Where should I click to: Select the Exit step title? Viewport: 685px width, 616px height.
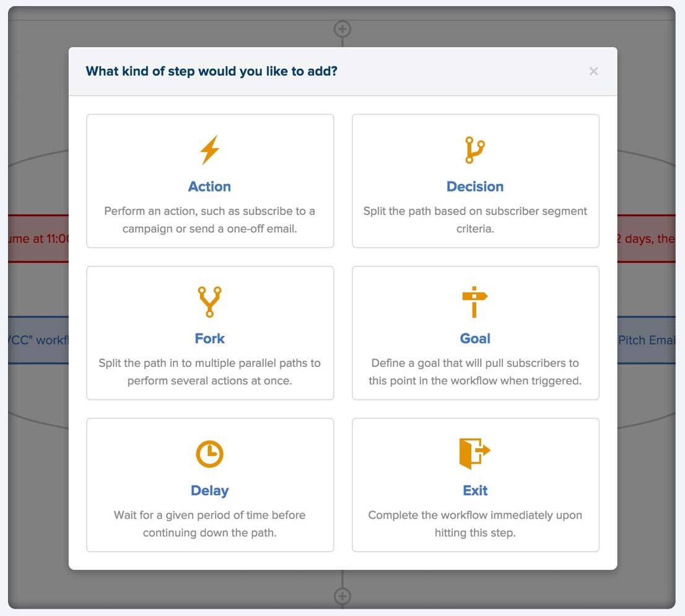coord(475,490)
